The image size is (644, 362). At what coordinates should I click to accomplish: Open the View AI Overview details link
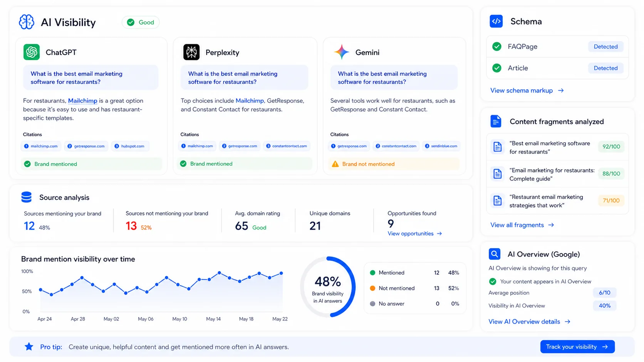529,322
